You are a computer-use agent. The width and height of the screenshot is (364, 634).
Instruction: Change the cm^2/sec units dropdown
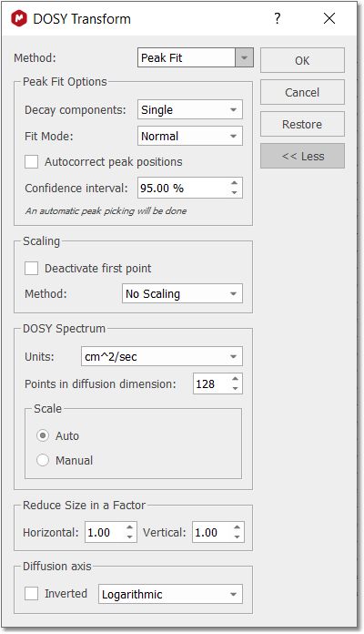click(x=162, y=357)
